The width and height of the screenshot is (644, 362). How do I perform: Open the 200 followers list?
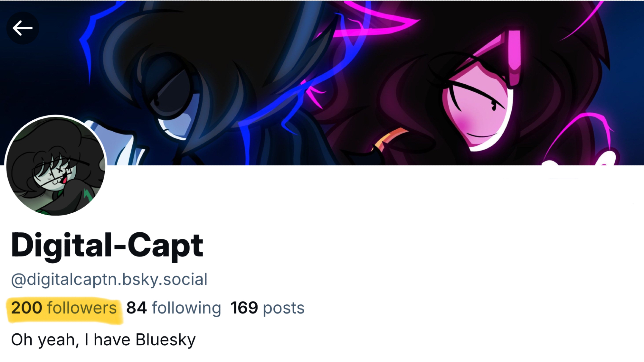click(64, 308)
